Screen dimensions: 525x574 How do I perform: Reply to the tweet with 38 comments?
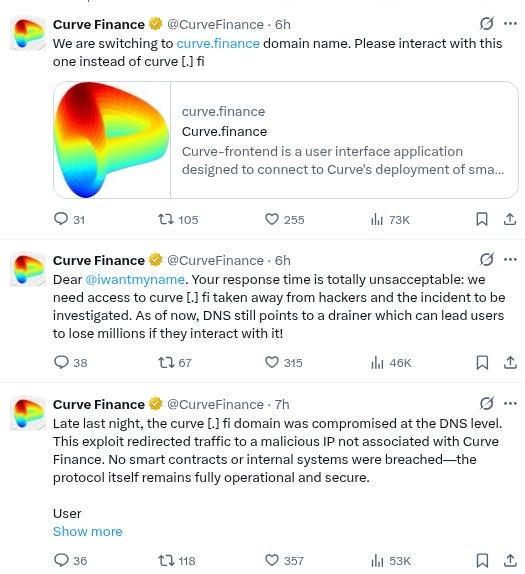tap(70, 362)
